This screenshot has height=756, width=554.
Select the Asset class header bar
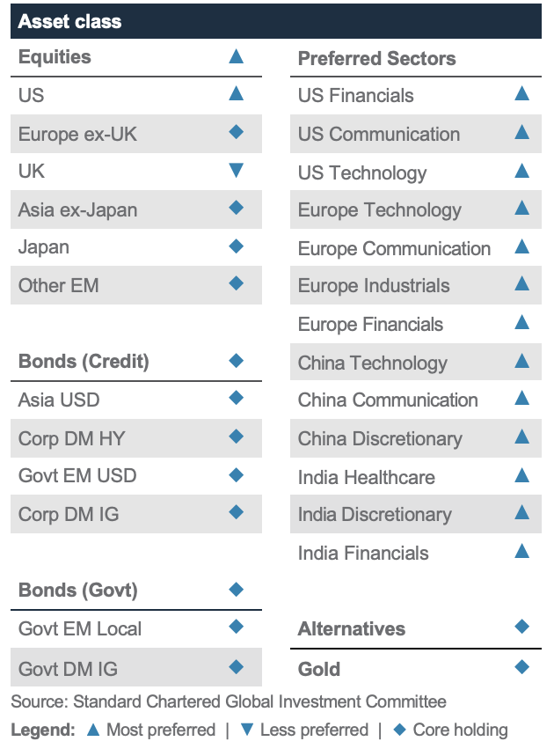[x=276, y=21]
